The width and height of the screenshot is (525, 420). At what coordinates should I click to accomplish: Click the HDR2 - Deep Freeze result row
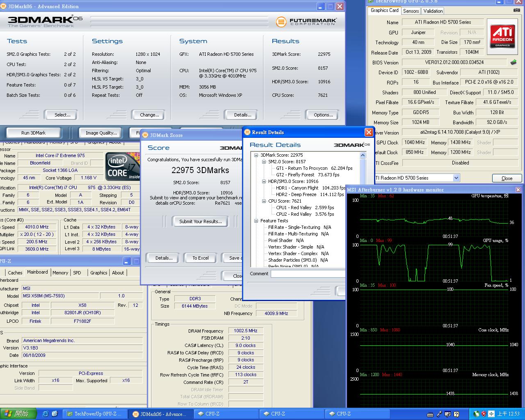tap(310, 194)
